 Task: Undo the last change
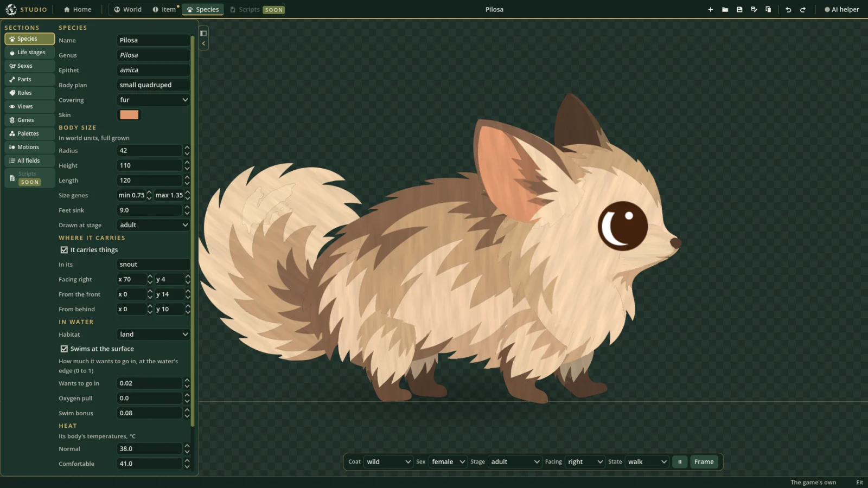pyautogui.click(x=788, y=9)
